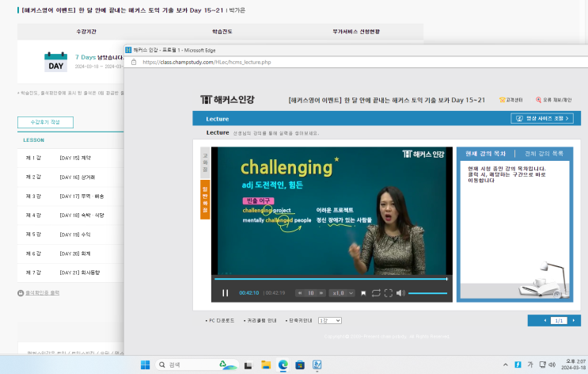Open File Explorer from the taskbar
This screenshot has height=374, width=588.
click(266, 364)
